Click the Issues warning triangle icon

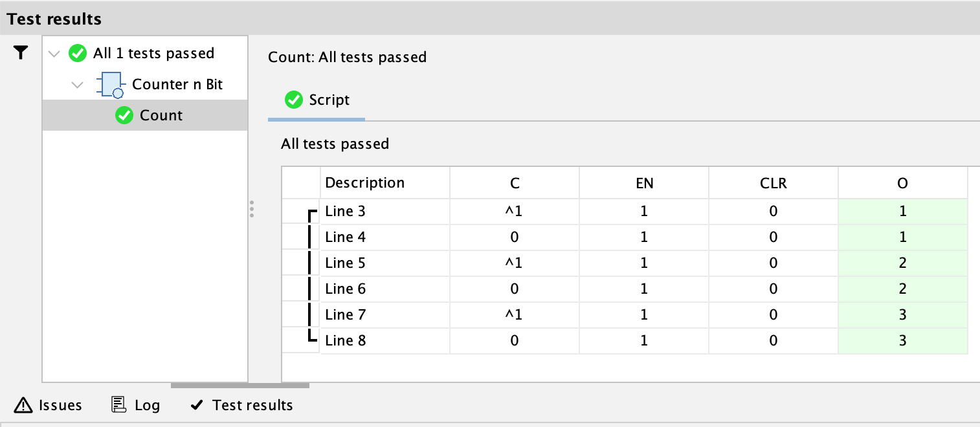tap(23, 405)
